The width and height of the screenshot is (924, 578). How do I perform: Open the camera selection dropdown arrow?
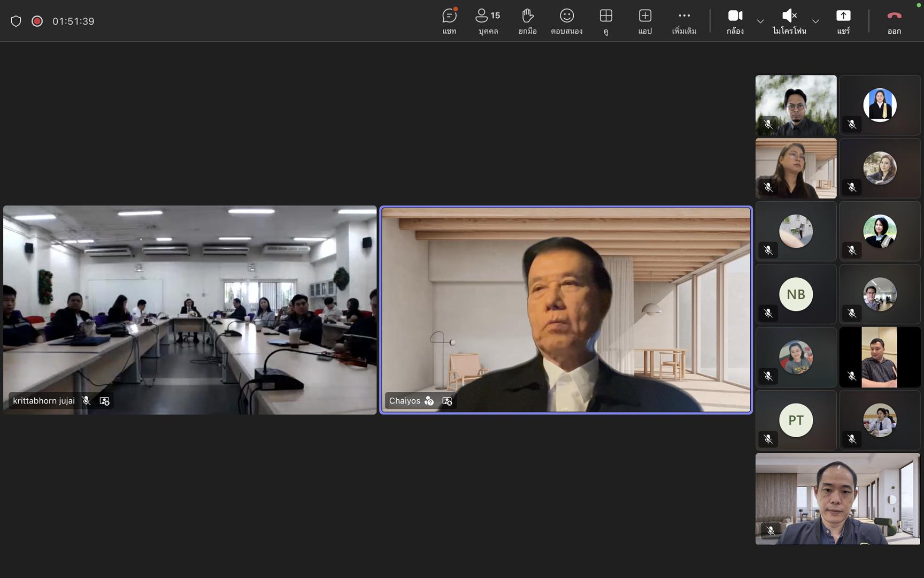(x=760, y=21)
